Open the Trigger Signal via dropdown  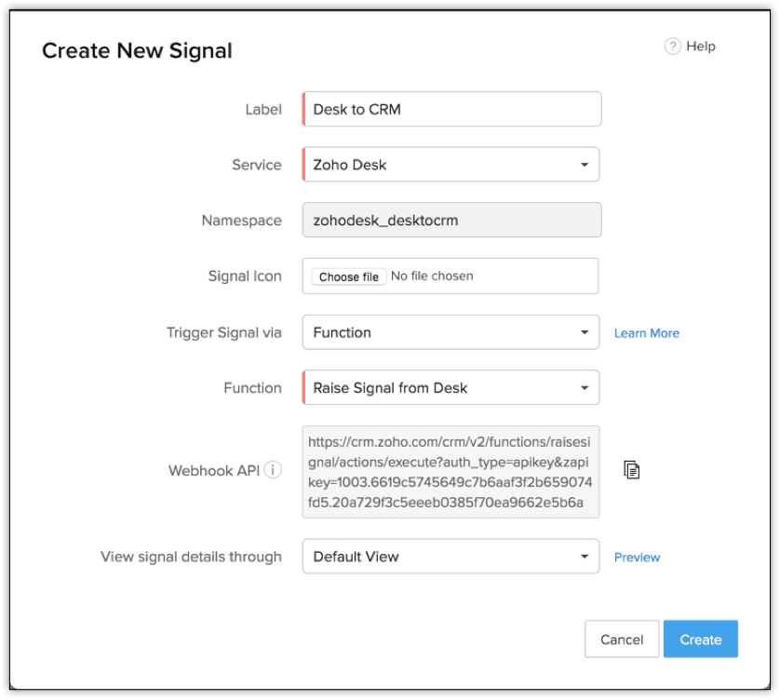click(586, 332)
